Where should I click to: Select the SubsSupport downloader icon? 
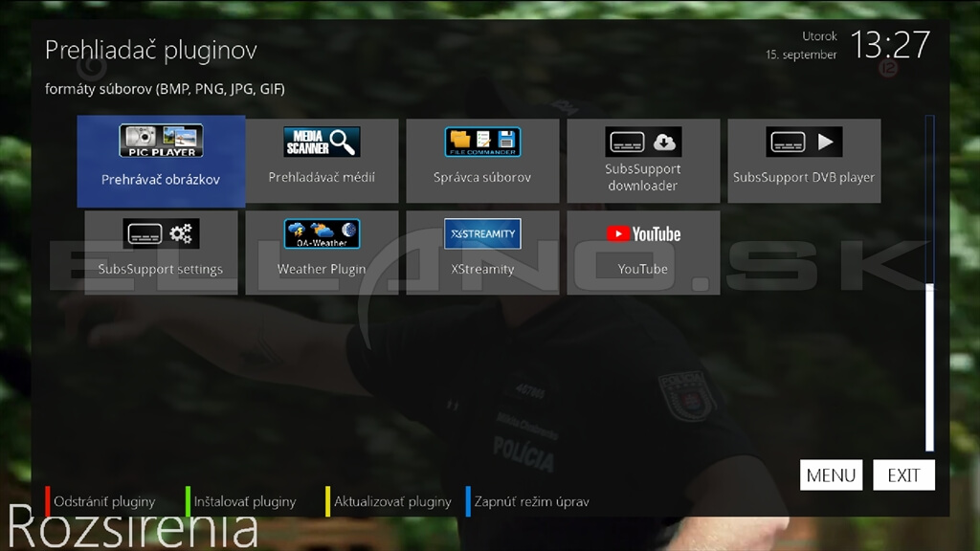[643, 142]
